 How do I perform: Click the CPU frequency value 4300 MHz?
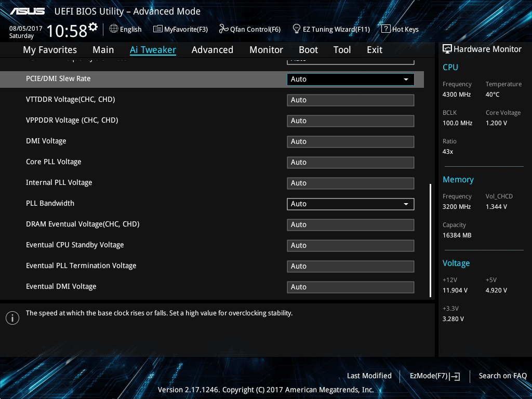point(457,95)
